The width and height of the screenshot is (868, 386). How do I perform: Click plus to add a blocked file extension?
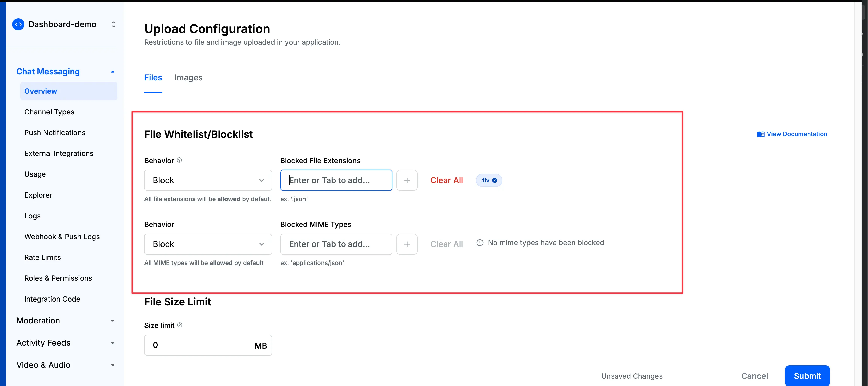click(407, 180)
